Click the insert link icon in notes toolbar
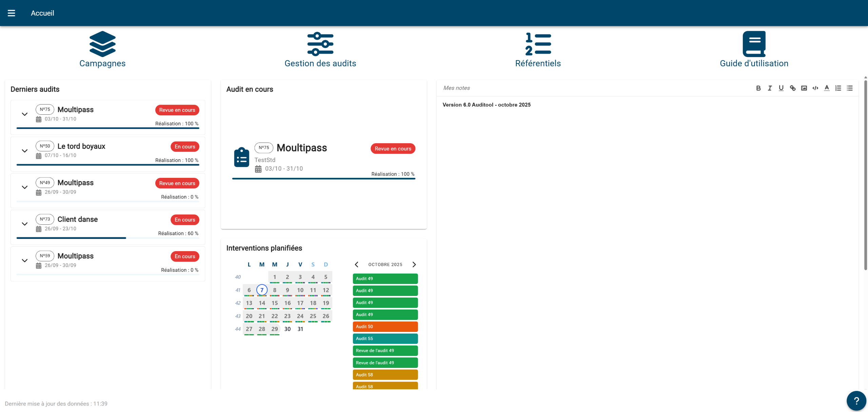Screen dimensions: 868x412 [x=792, y=88]
